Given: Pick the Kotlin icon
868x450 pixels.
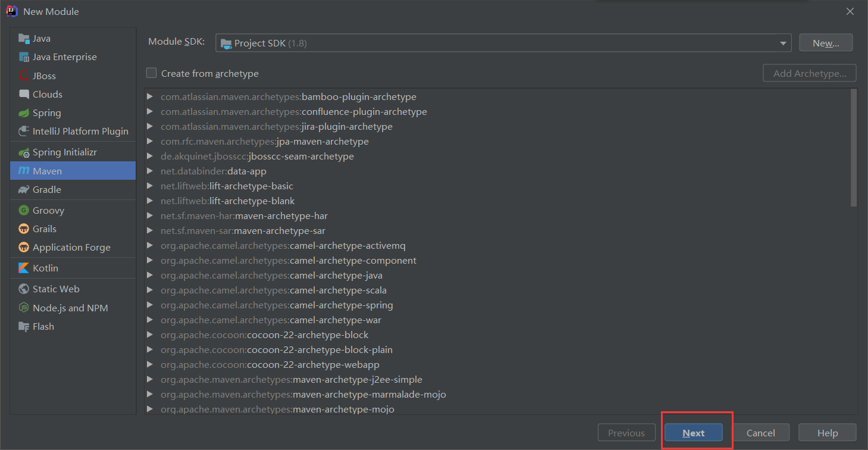Looking at the screenshot, I should click(24, 268).
